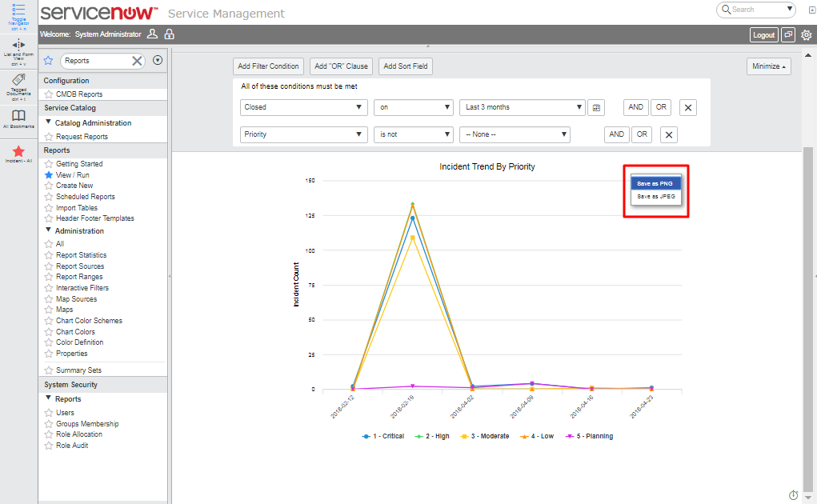Open the calendar date picker icon

tap(595, 107)
